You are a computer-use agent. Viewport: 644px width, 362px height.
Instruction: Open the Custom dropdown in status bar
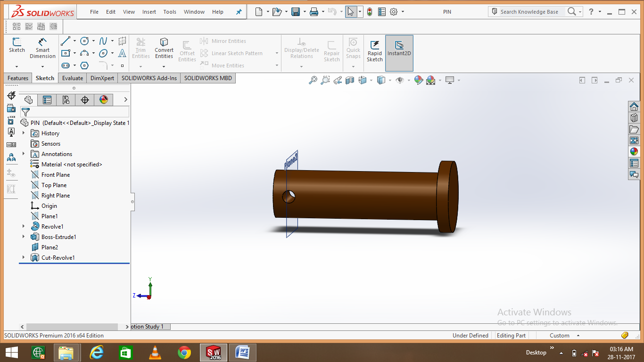578,335
